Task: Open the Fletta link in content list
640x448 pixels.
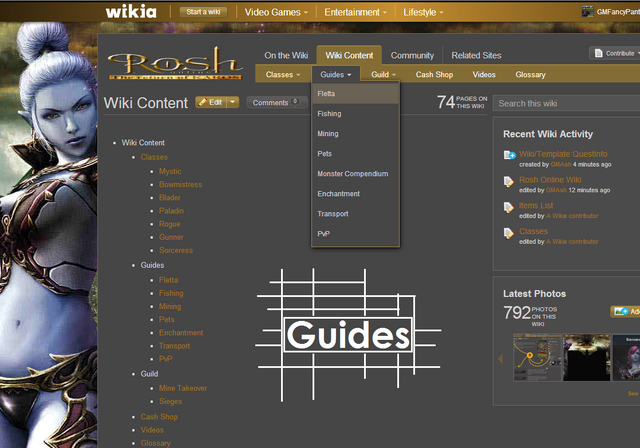Action: point(168,280)
